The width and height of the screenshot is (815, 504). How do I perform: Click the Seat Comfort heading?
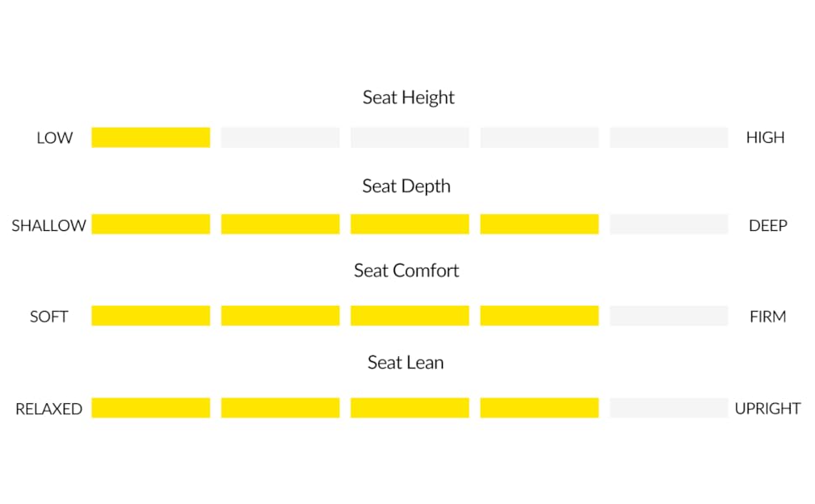407,271
